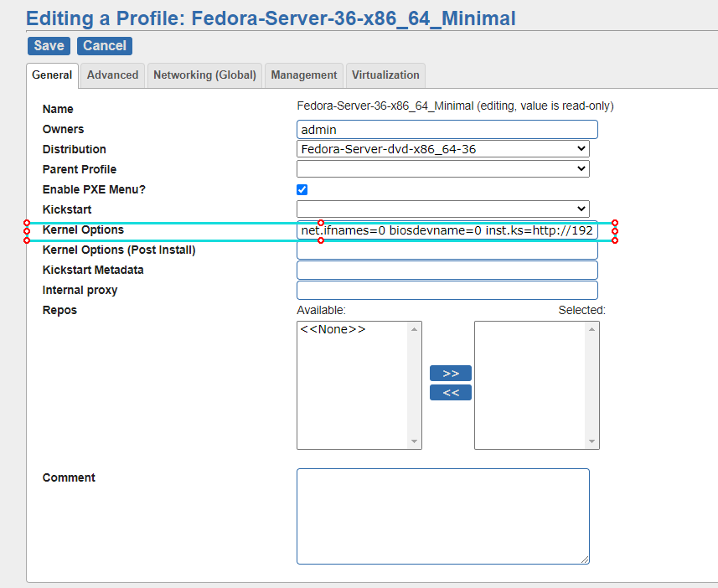Open the Networking (Global) tab

click(x=204, y=75)
